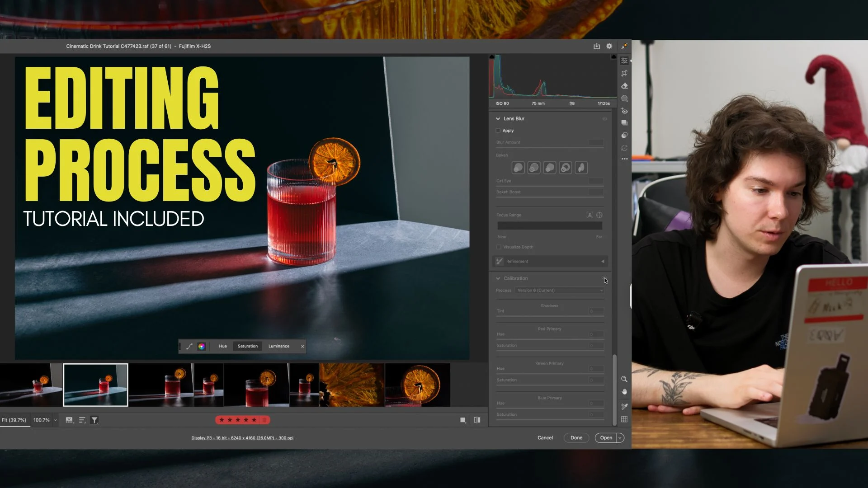Image resolution: width=868 pixels, height=488 pixels.
Task: Click the Focus Range depth bar
Action: (550, 226)
